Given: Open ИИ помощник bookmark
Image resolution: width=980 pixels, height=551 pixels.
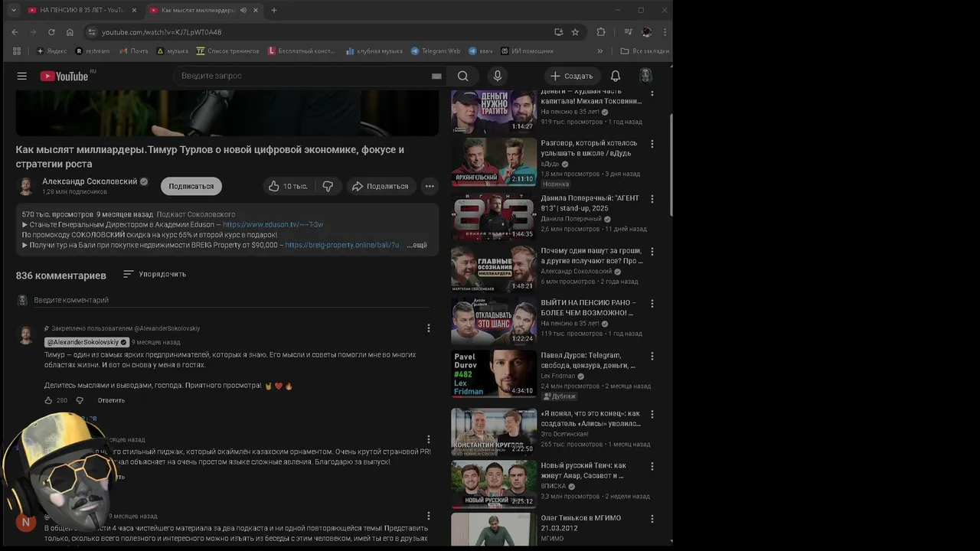Looking at the screenshot, I should 528,51.
